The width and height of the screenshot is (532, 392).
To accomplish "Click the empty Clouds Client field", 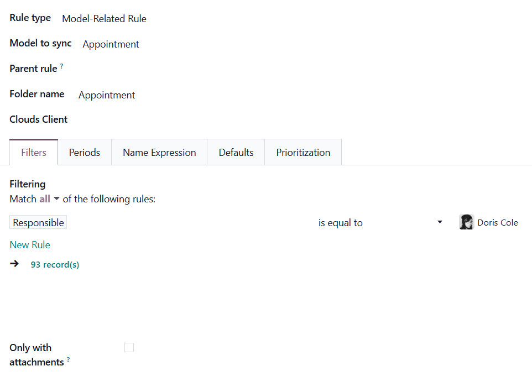I will click(166, 120).
